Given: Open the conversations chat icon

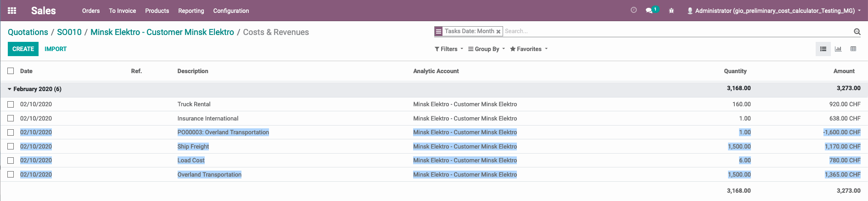Looking at the screenshot, I should tap(649, 11).
